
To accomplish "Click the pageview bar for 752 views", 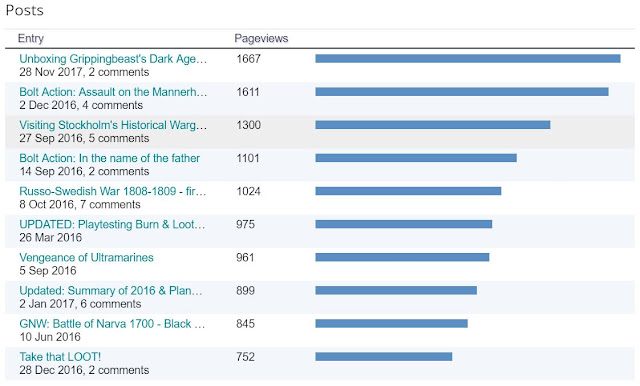I will [x=384, y=357].
